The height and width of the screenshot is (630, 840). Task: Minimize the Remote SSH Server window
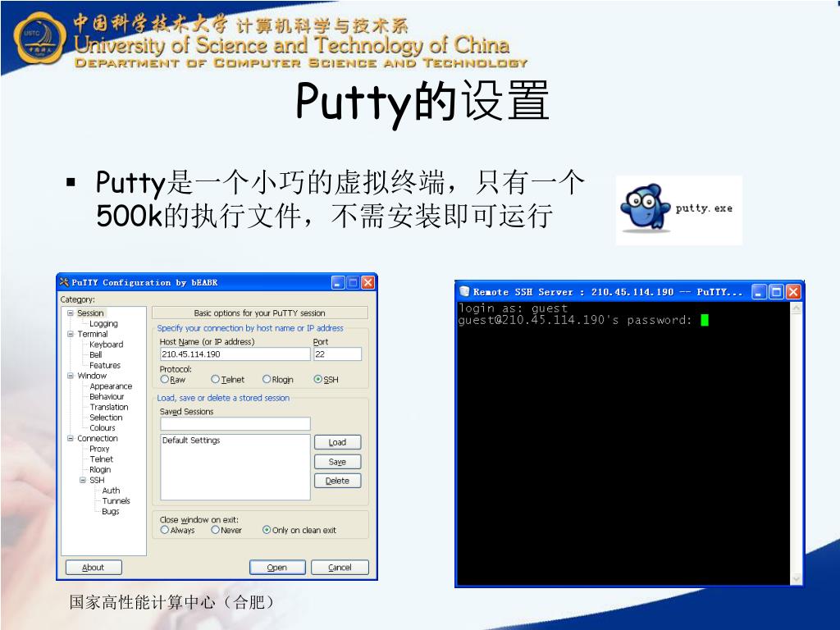759,292
